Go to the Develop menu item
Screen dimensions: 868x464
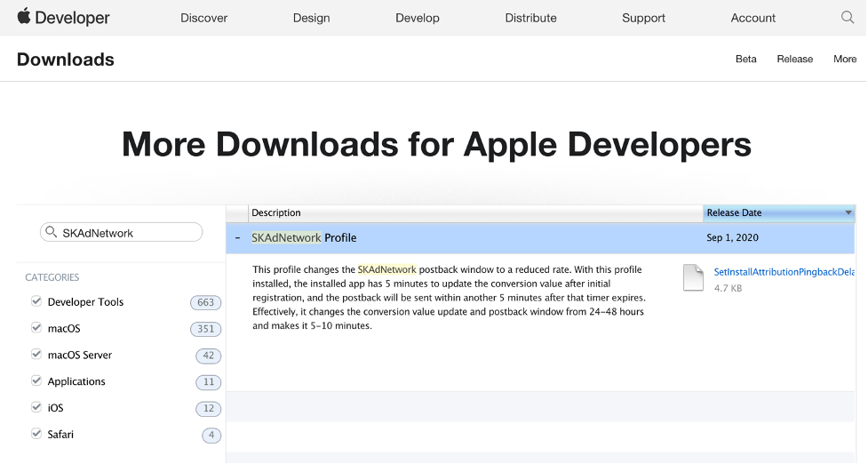(x=418, y=18)
